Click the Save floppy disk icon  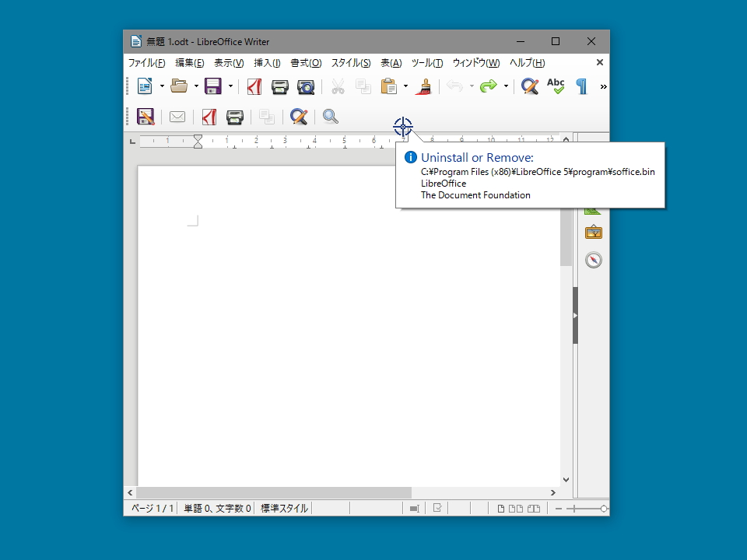213,86
